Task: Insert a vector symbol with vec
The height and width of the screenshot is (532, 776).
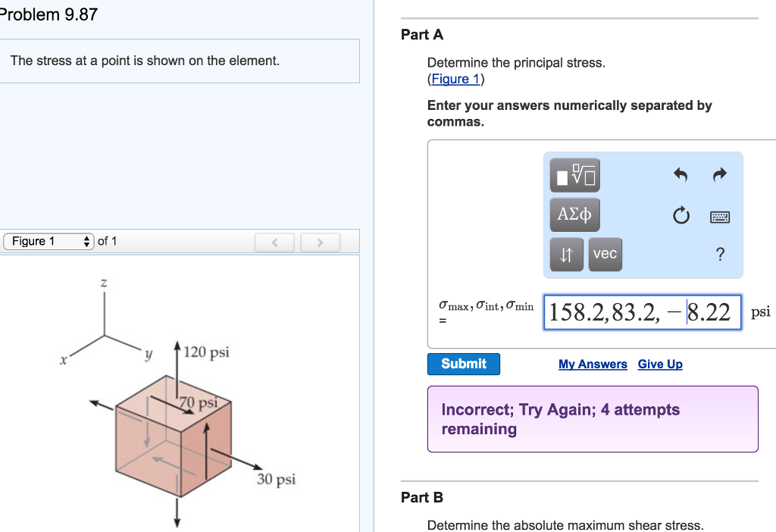Action: tap(605, 254)
